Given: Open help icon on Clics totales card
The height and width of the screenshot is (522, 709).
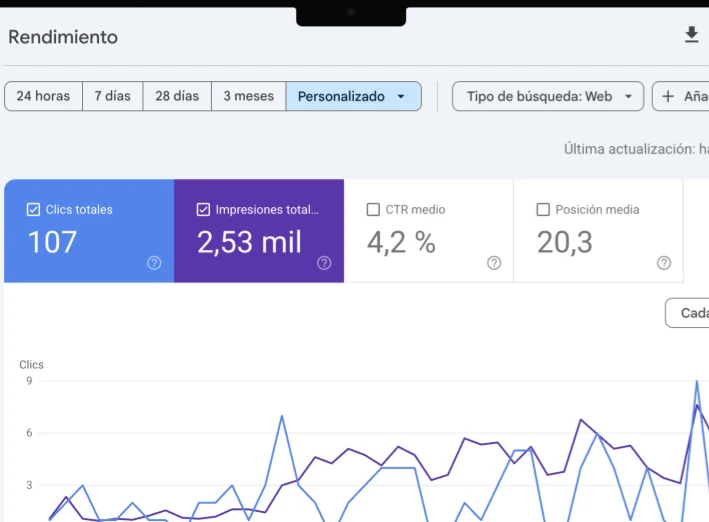Looking at the screenshot, I should coord(154,263).
